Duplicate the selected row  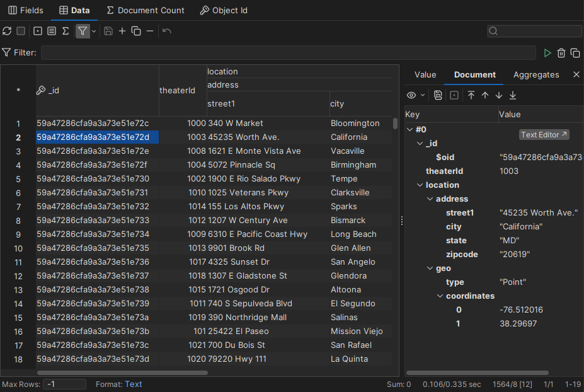pos(135,31)
